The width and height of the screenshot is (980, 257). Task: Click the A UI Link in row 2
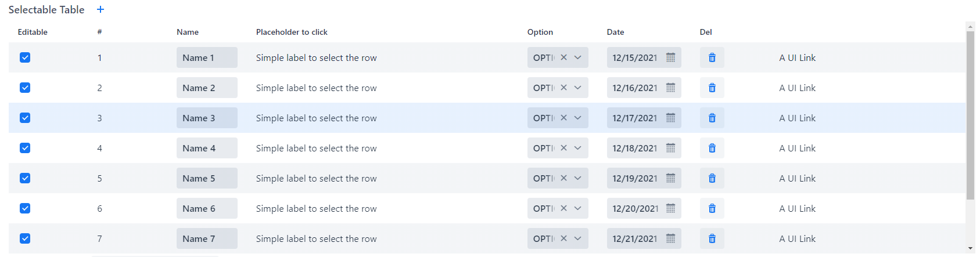pyautogui.click(x=797, y=88)
